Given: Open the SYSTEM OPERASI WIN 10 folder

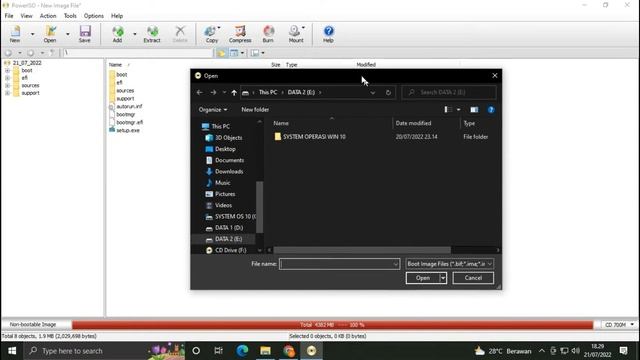Looking at the screenshot, I should pos(314,137).
